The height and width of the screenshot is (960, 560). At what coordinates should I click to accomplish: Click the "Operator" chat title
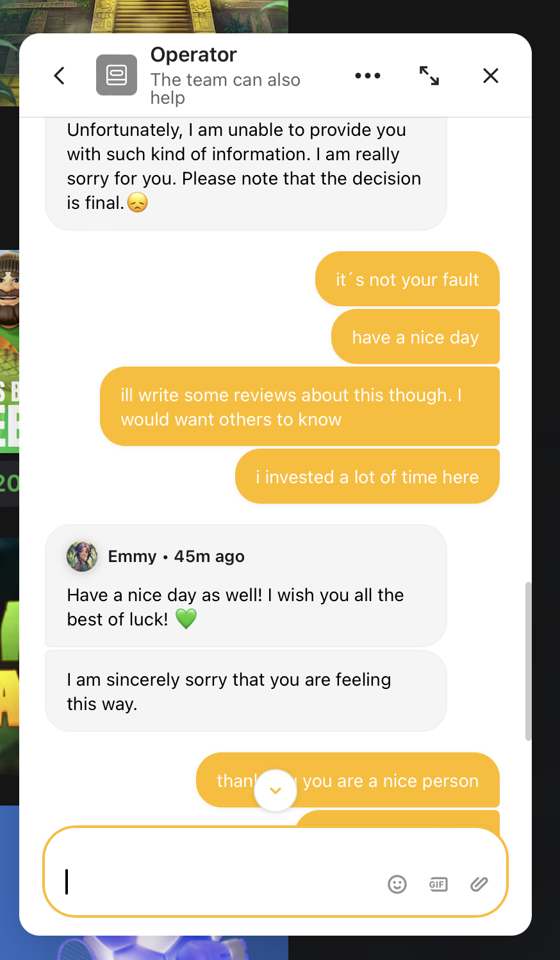click(x=194, y=55)
